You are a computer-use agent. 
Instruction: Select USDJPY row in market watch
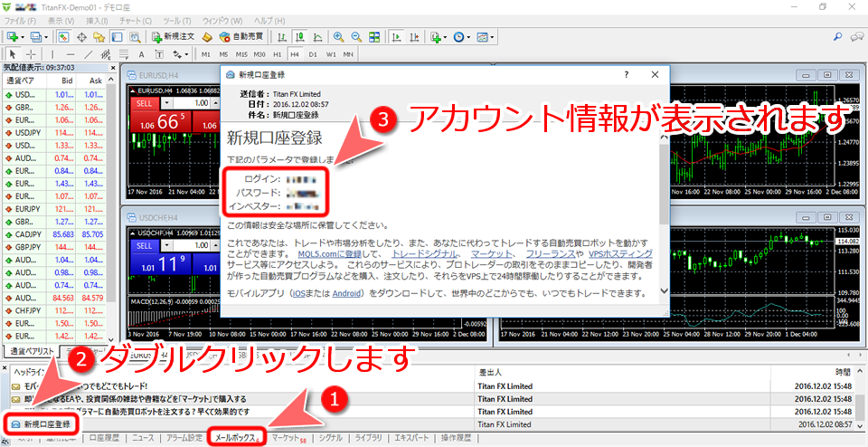pos(55,132)
